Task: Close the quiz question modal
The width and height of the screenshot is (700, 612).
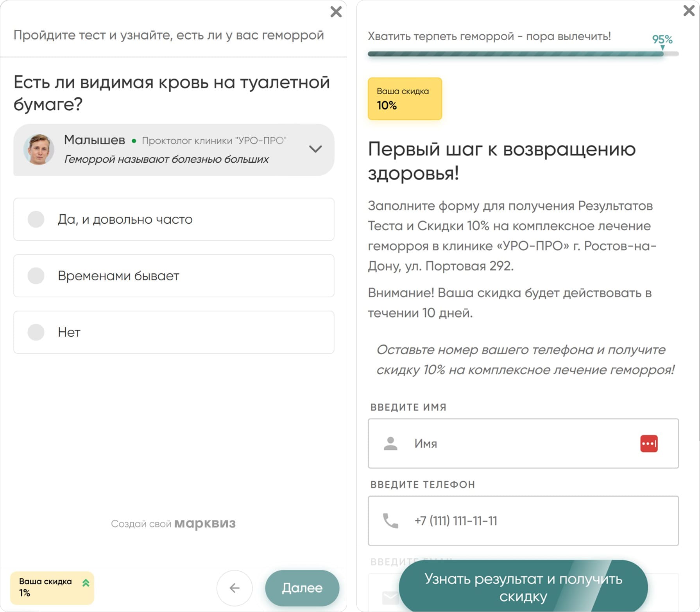Action: pyautogui.click(x=336, y=12)
